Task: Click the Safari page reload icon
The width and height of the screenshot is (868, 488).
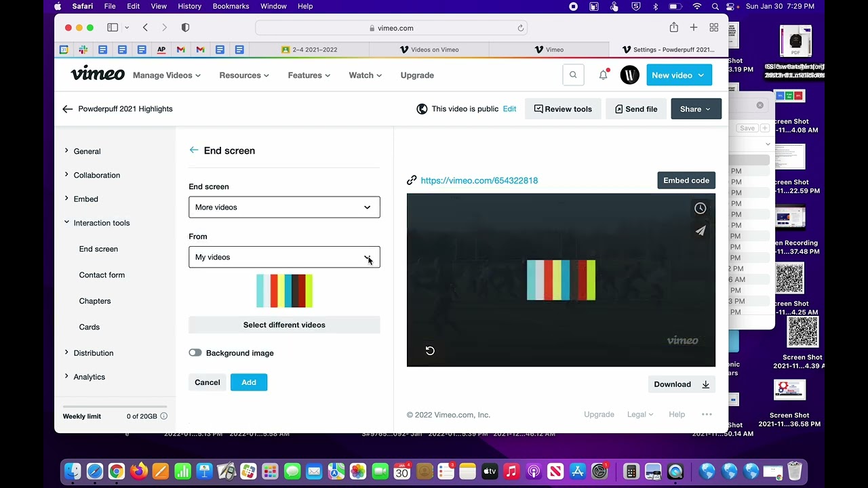Action: tap(521, 28)
